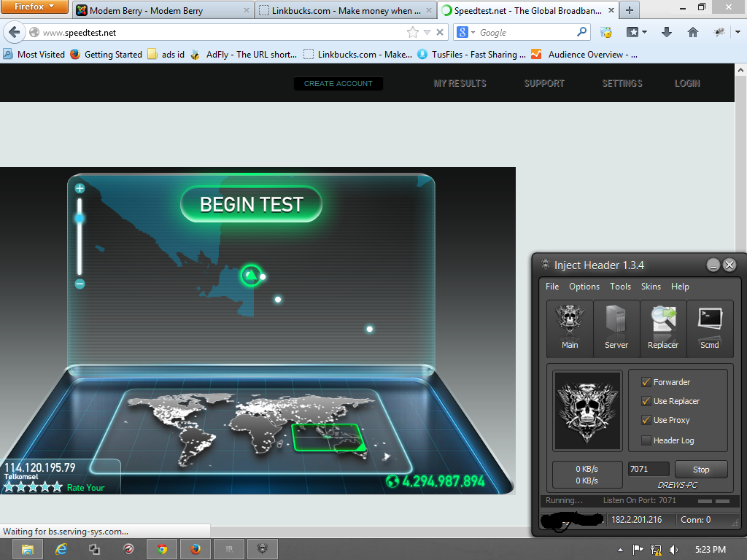Viewport: 747px width, 560px height.
Task: Open the antivirus toolbar icon beside search box
Action: click(606, 32)
